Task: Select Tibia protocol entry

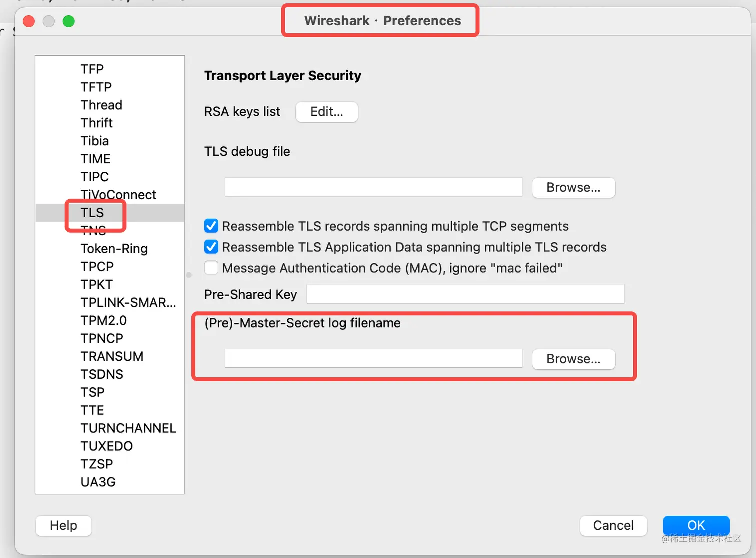Action: coord(110,141)
